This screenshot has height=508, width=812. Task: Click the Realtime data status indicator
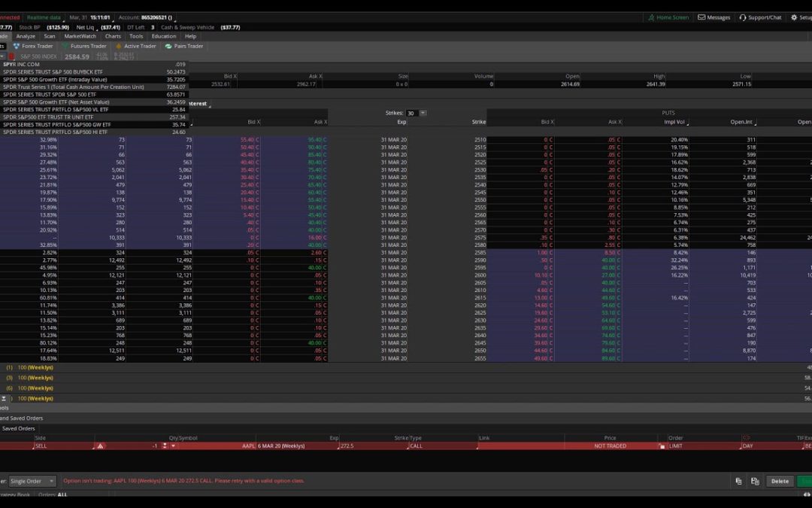click(44, 17)
